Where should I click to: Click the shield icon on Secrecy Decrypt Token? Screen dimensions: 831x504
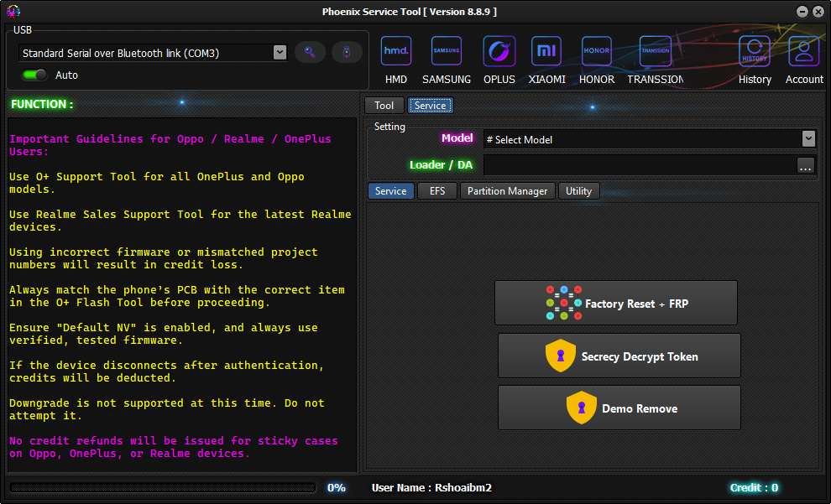pyautogui.click(x=560, y=356)
